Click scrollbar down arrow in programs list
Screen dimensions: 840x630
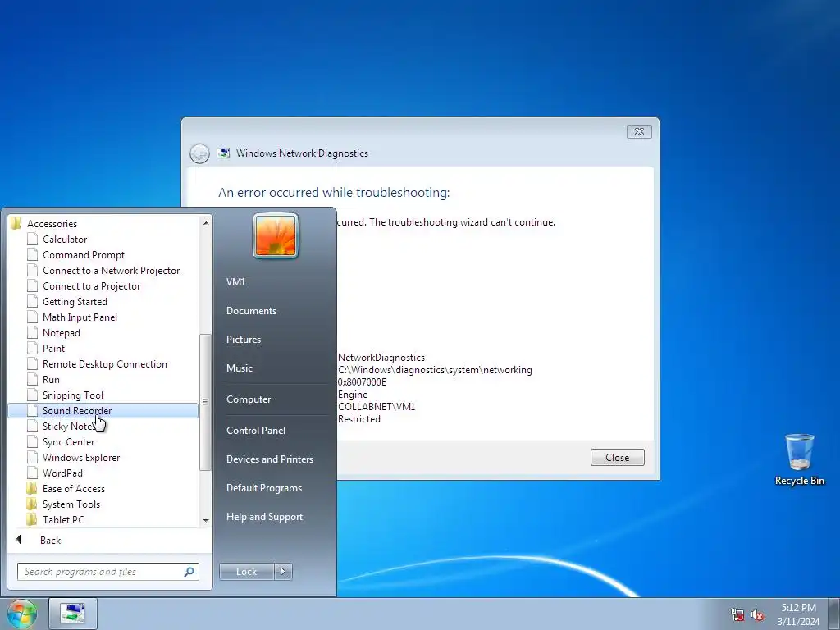click(206, 521)
